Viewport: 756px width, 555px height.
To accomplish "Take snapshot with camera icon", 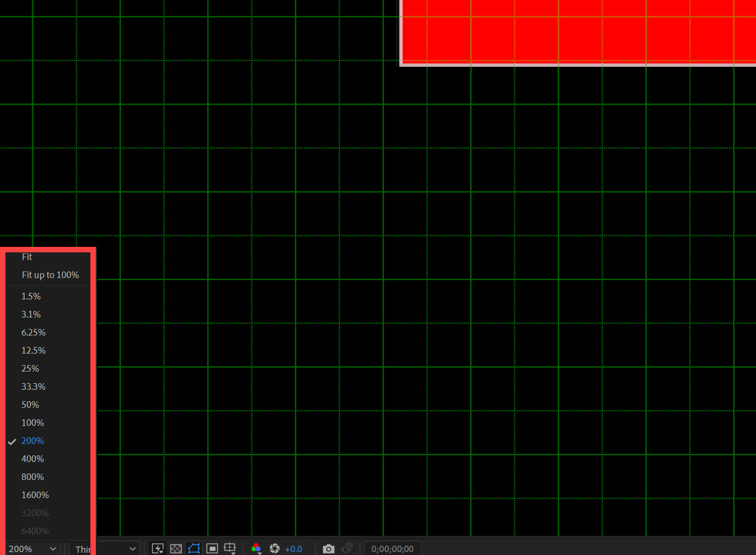I will tap(328, 548).
